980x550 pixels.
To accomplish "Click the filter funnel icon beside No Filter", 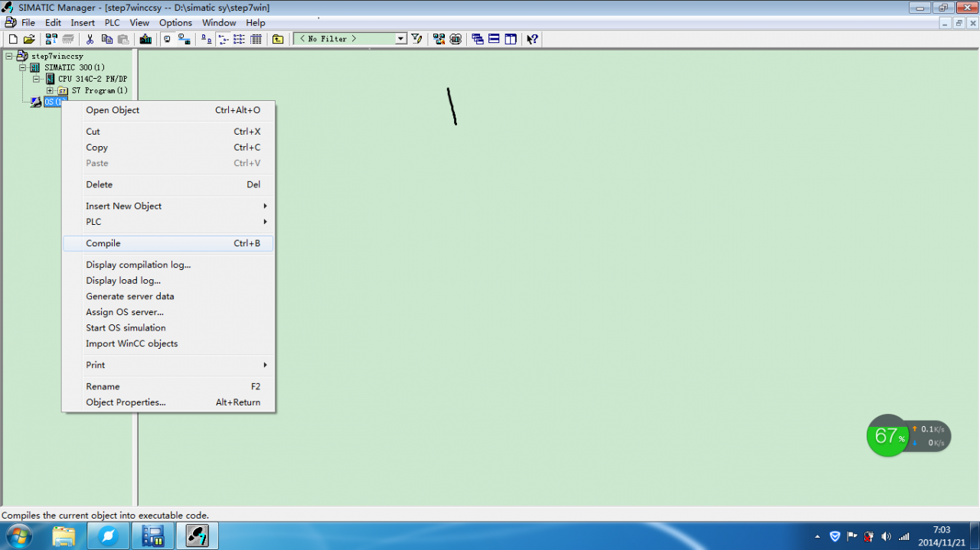I will coord(416,39).
